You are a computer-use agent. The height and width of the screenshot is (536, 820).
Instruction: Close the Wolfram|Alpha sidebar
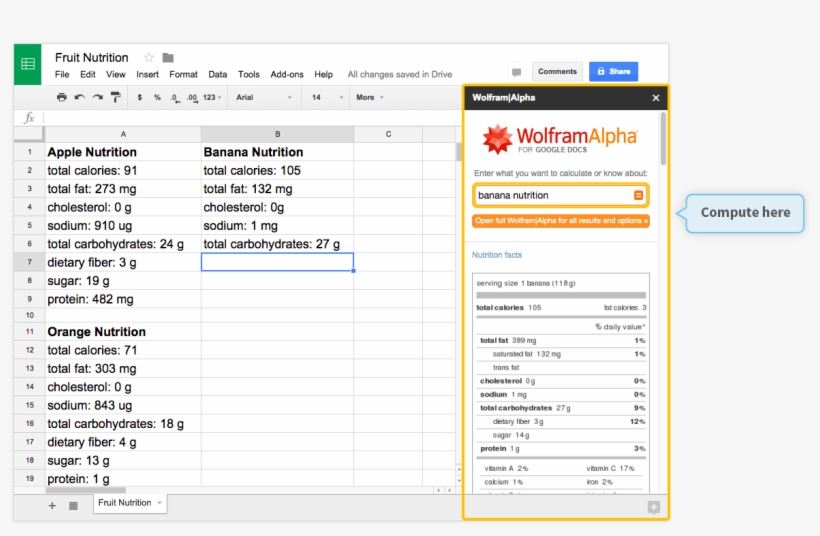click(x=656, y=98)
